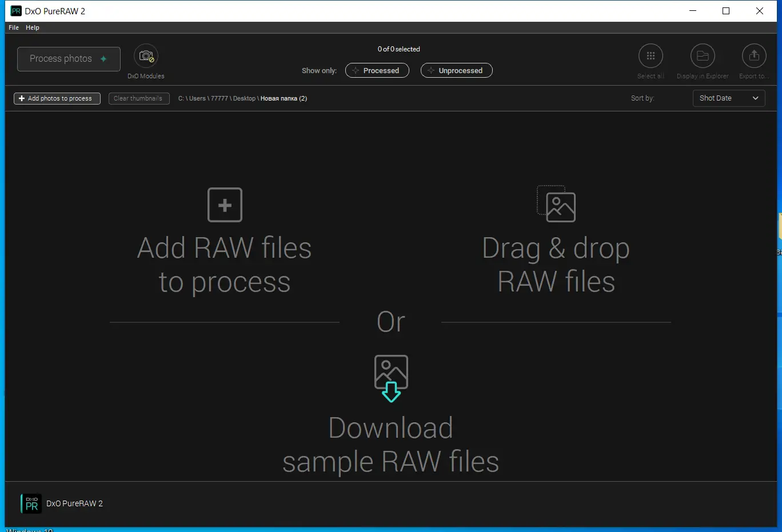Click the Drag & drop image icon
This screenshot has height=532, width=782.
click(556, 204)
